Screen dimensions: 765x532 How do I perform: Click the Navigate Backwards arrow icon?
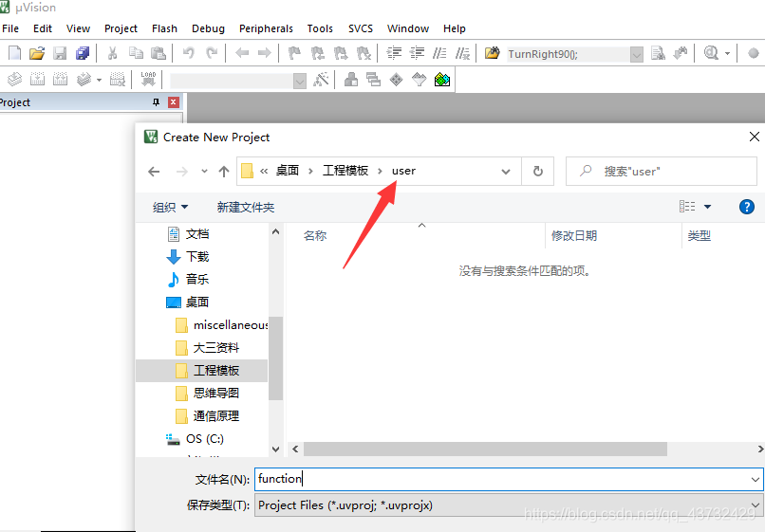242,53
